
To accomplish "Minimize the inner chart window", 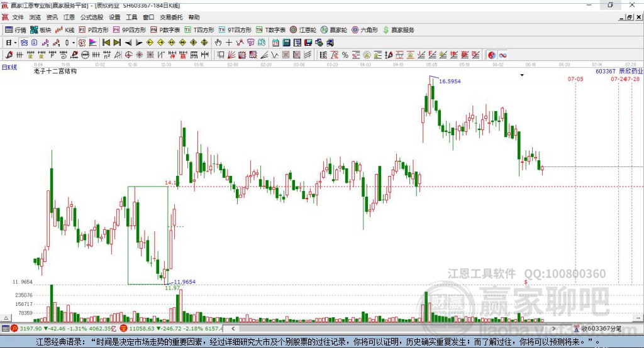I will [x=621, y=17].
